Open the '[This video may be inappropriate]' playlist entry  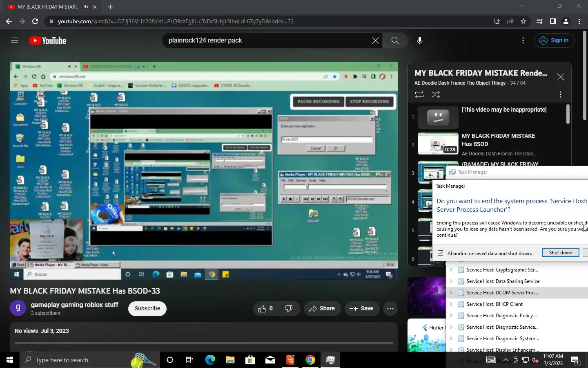[504, 110]
